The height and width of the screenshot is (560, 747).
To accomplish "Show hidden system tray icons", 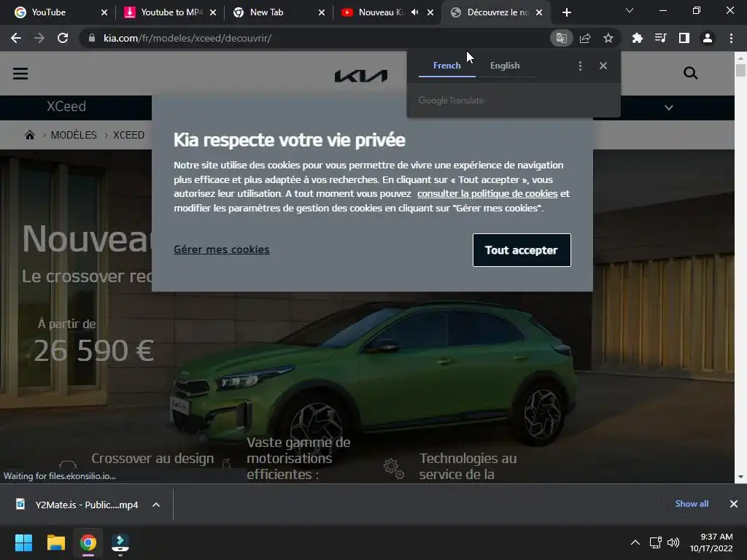I will [635, 542].
